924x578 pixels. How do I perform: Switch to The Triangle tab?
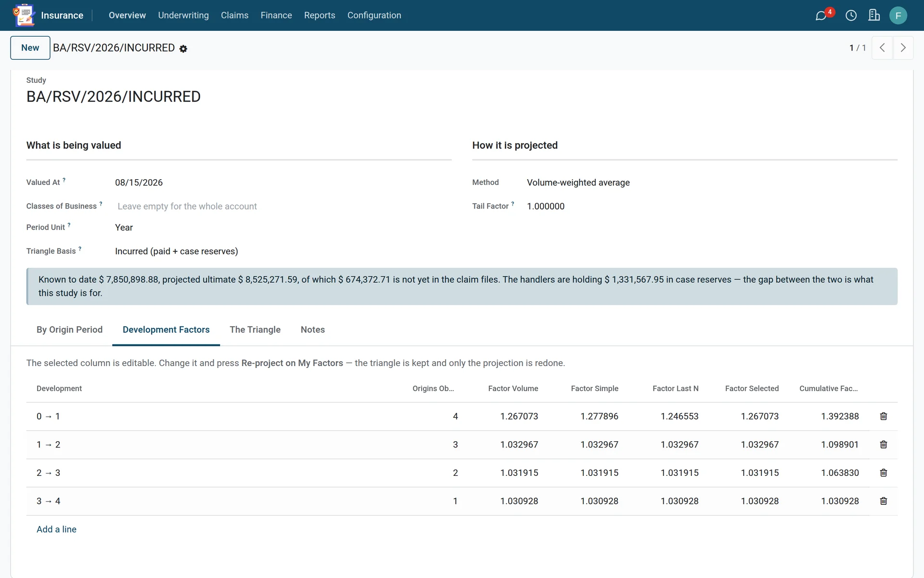[255, 329]
